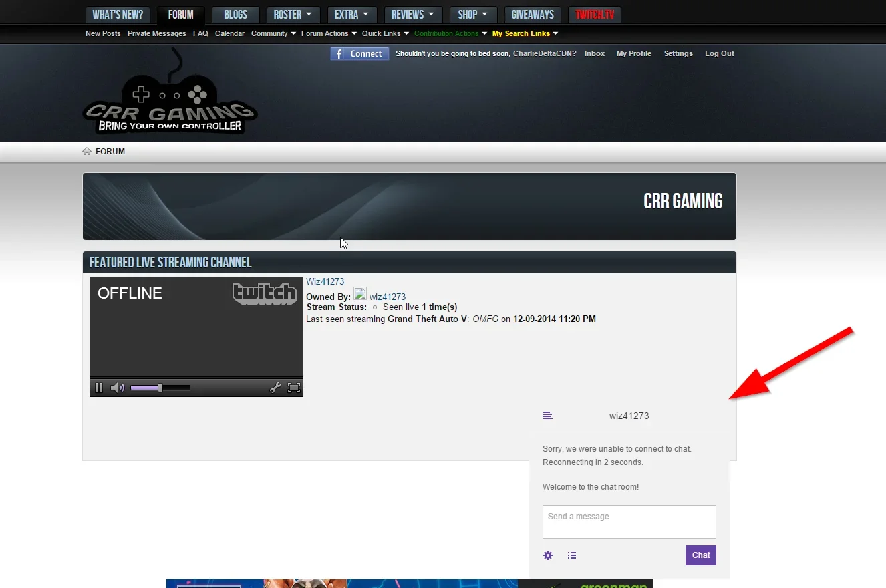Adjust the Twitch player volume slider
The height and width of the screenshot is (588, 886).
pyautogui.click(x=160, y=388)
